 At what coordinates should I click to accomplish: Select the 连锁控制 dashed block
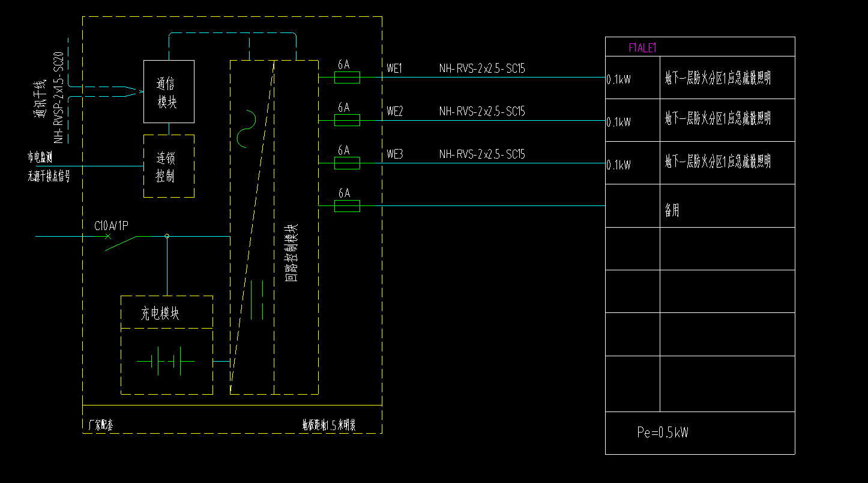[169, 166]
